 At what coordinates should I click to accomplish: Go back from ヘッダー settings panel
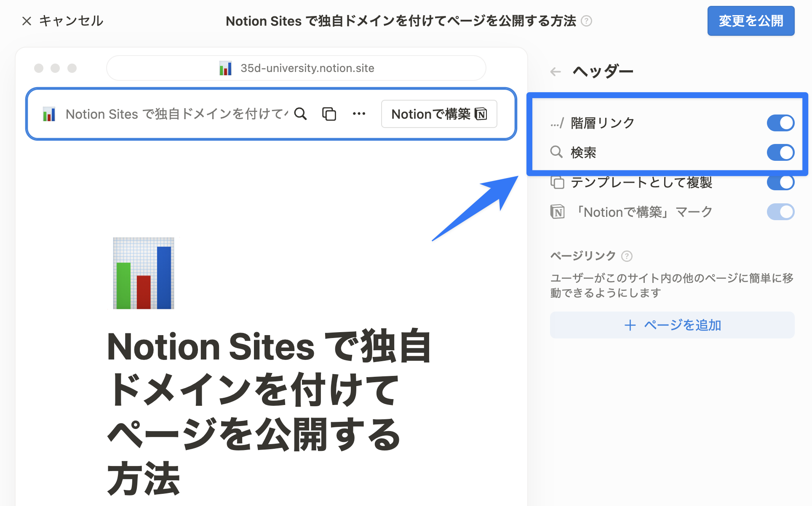click(x=556, y=72)
